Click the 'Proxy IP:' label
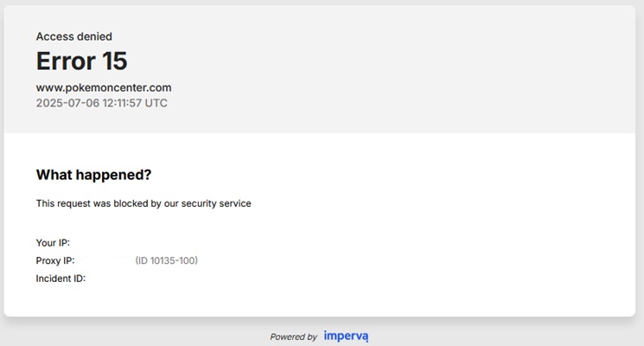The height and width of the screenshot is (346, 644). point(55,260)
